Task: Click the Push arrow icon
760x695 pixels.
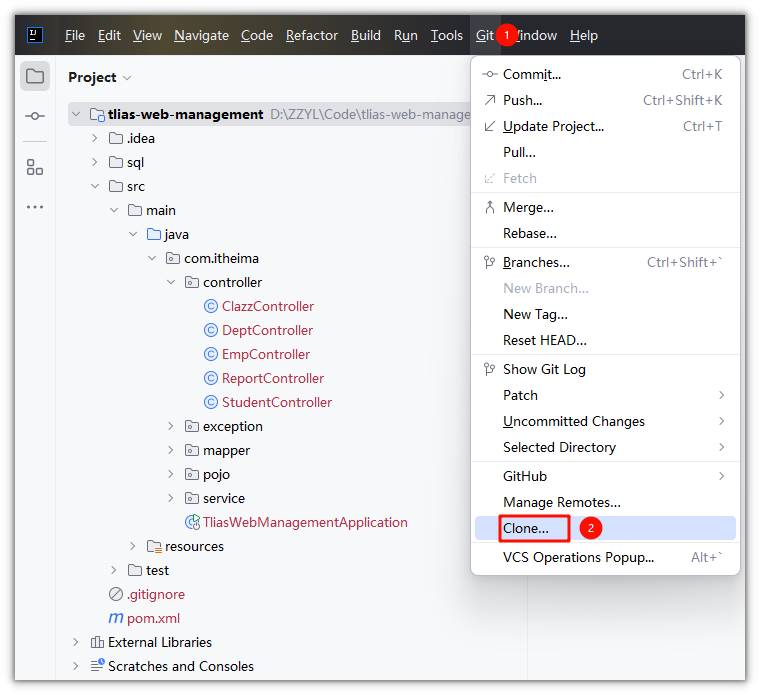Action: (x=490, y=100)
